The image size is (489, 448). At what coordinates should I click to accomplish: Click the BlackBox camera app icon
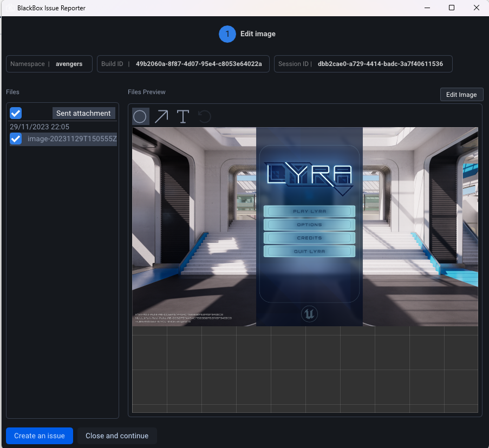(10, 8)
